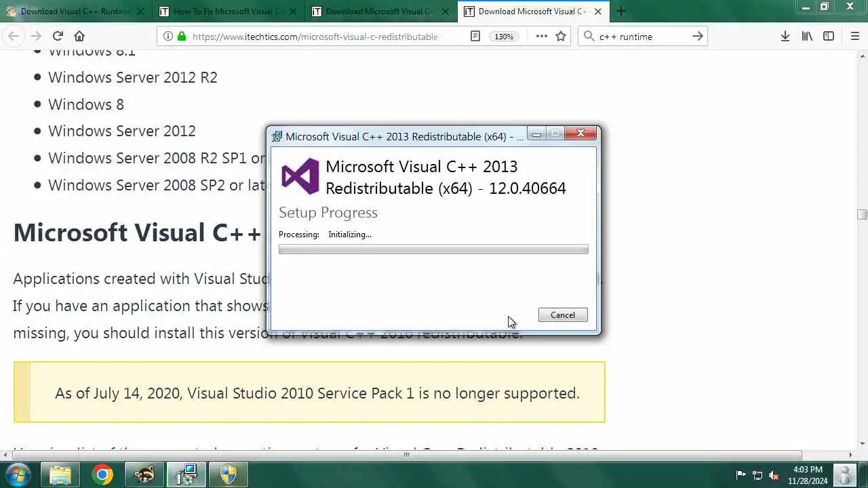The width and height of the screenshot is (868, 488).
Task: Open the page actions three-dot menu
Action: coord(541,37)
